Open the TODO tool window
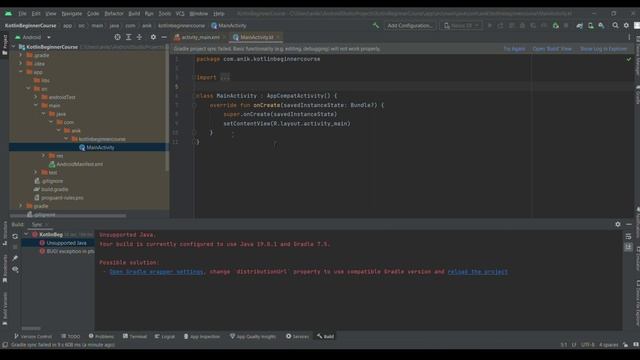This screenshot has width=640, height=360. 70,336
